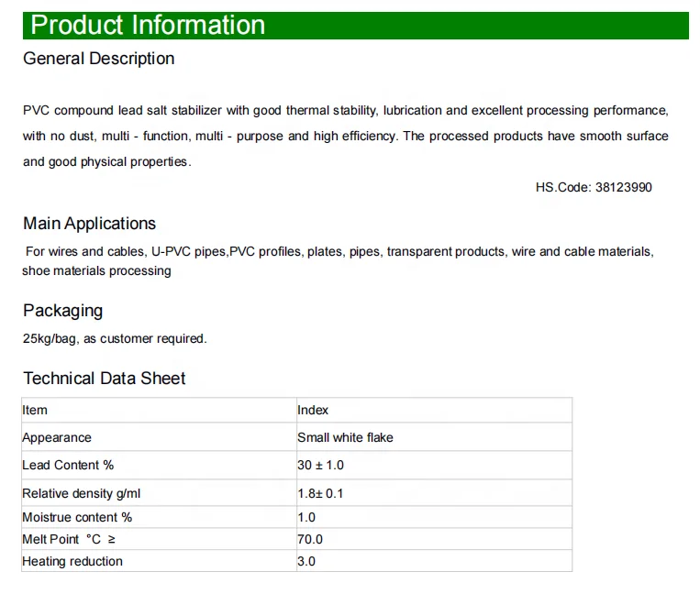Image resolution: width=700 pixels, height=594 pixels.
Task: Click the 25kg/bag packaging text line
Action: pyautogui.click(x=115, y=338)
